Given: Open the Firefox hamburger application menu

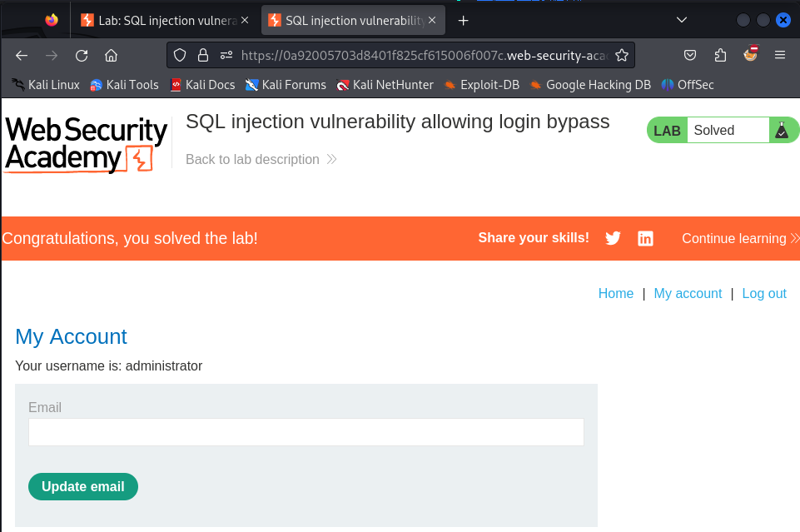Looking at the screenshot, I should pos(780,56).
